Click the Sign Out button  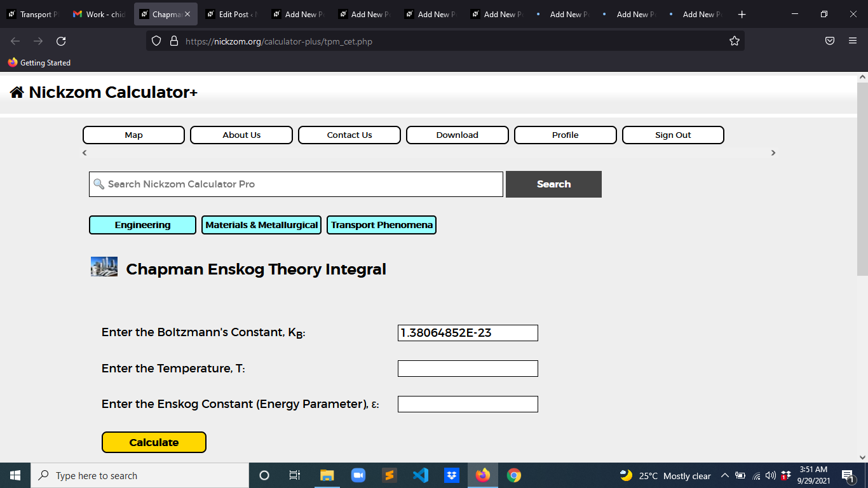(x=673, y=135)
